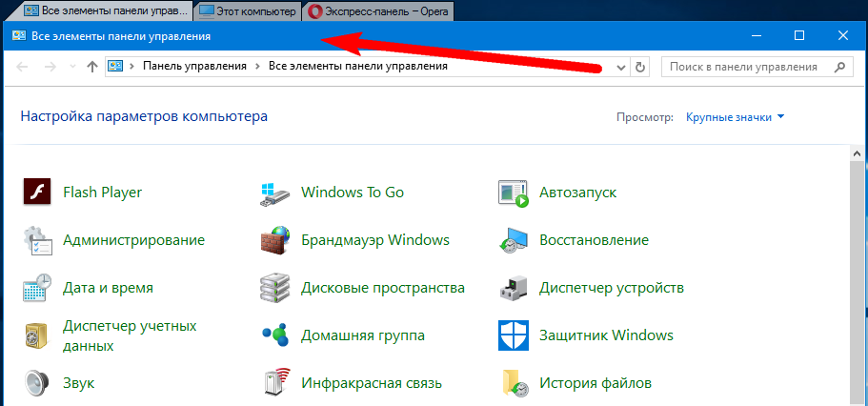Click the Звук speaker icon
The width and height of the screenshot is (868, 406).
click(x=37, y=383)
